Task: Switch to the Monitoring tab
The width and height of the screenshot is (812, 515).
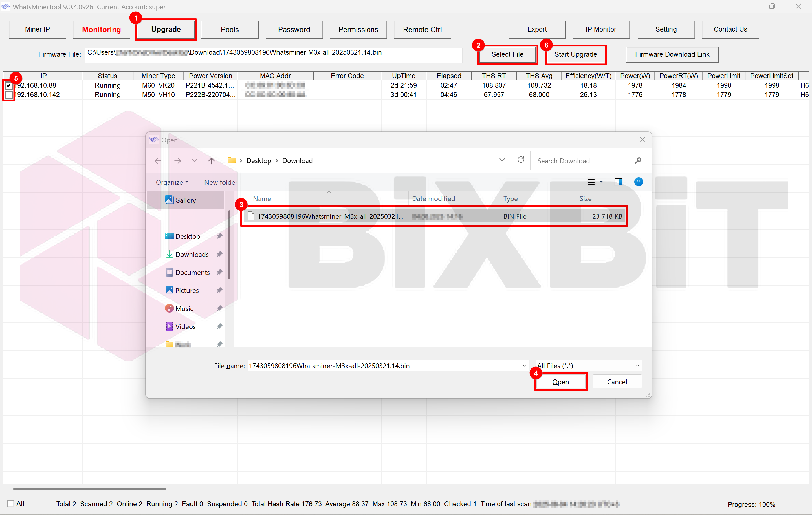Action: [x=102, y=30]
